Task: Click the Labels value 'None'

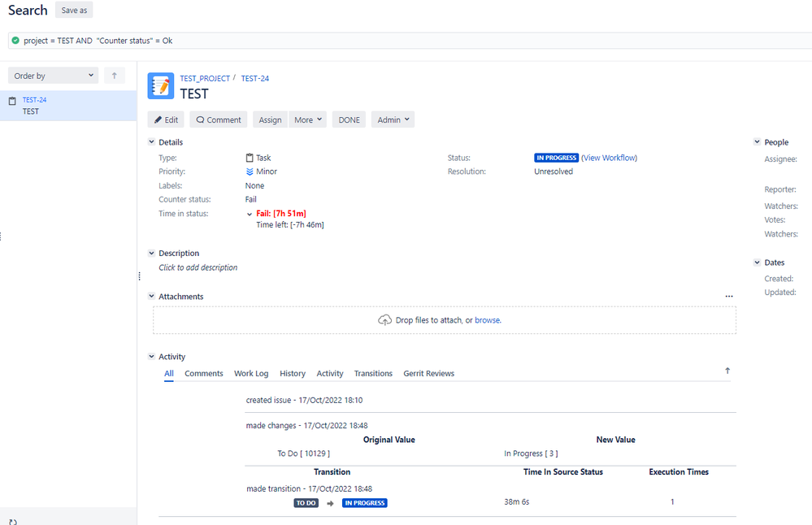Action: coord(254,185)
